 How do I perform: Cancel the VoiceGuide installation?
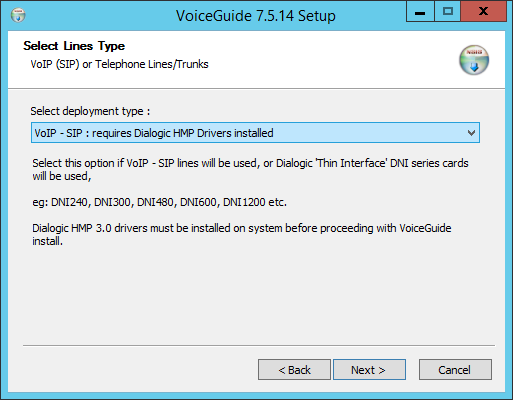[x=455, y=370]
